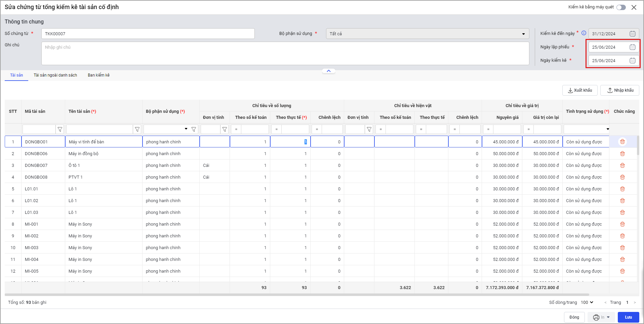This screenshot has height=324, width=644.
Task: Collapse the Thông tin chung section
Action: [328, 71]
